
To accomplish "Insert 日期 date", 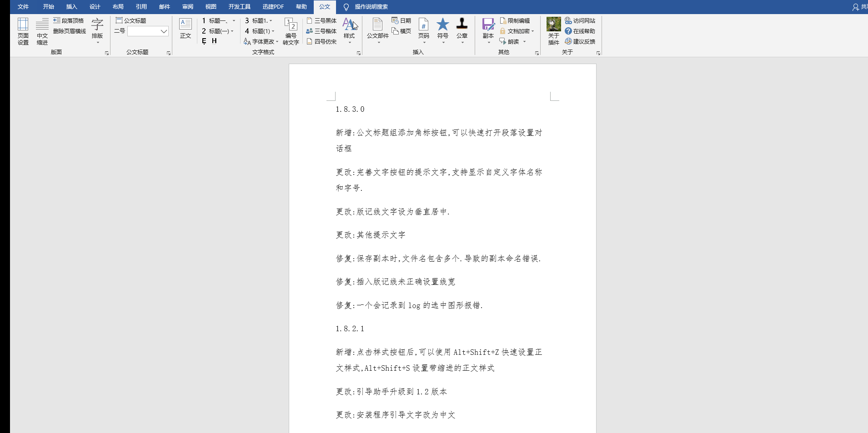I will [401, 20].
